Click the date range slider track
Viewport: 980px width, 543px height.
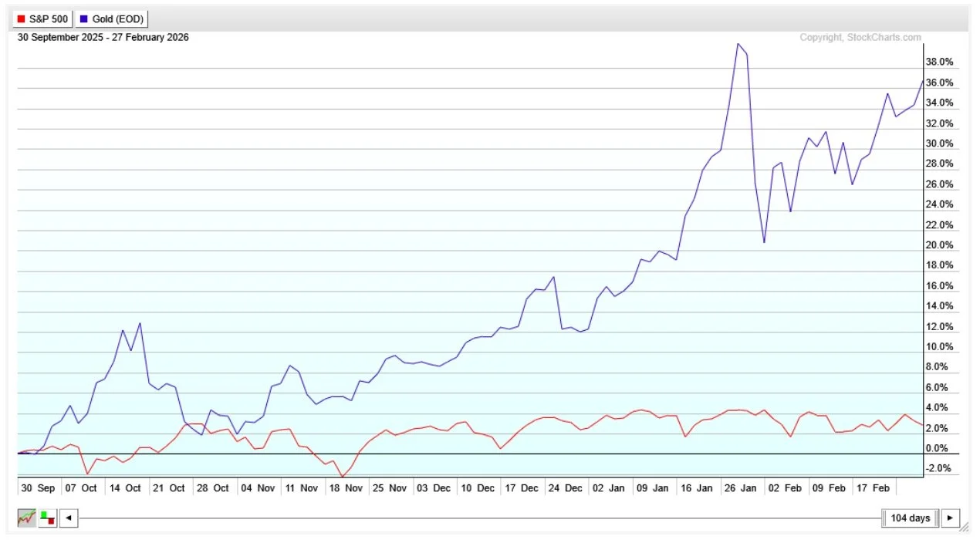coord(478,518)
